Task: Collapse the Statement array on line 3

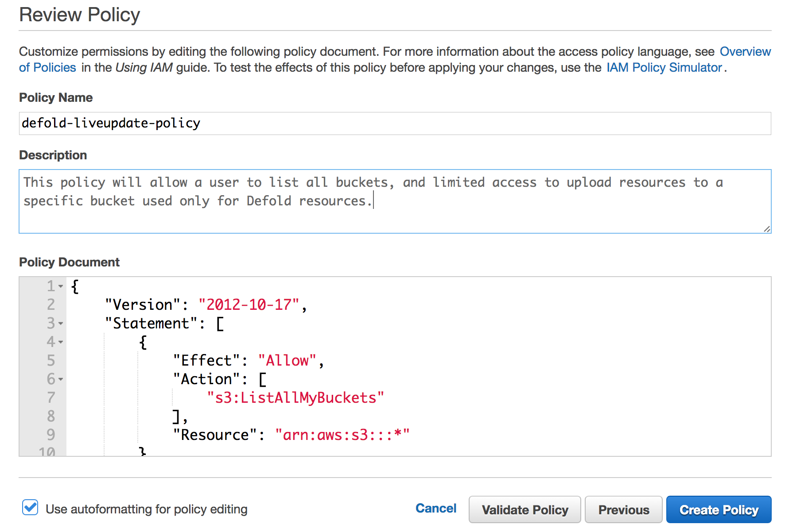Action: coord(61,324)
